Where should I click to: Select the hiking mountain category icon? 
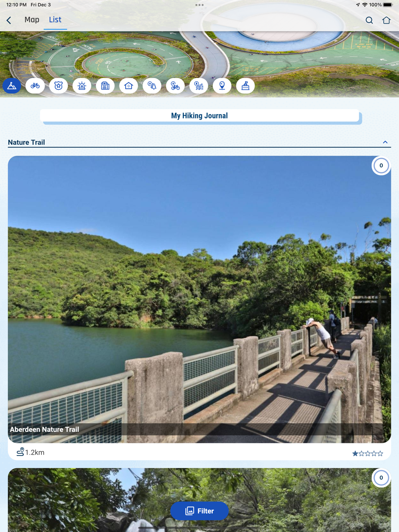(12, 86)
